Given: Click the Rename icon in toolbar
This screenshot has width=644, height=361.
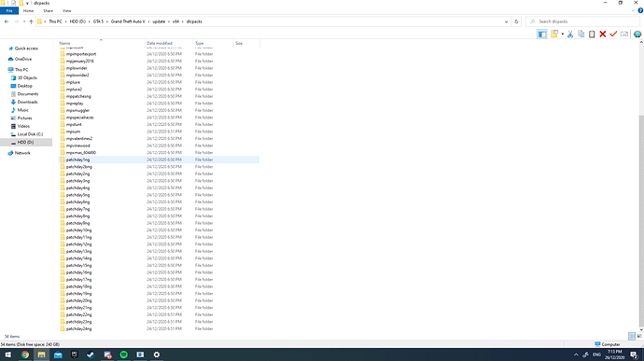Looking at the screenshot, I should [624, 35].
